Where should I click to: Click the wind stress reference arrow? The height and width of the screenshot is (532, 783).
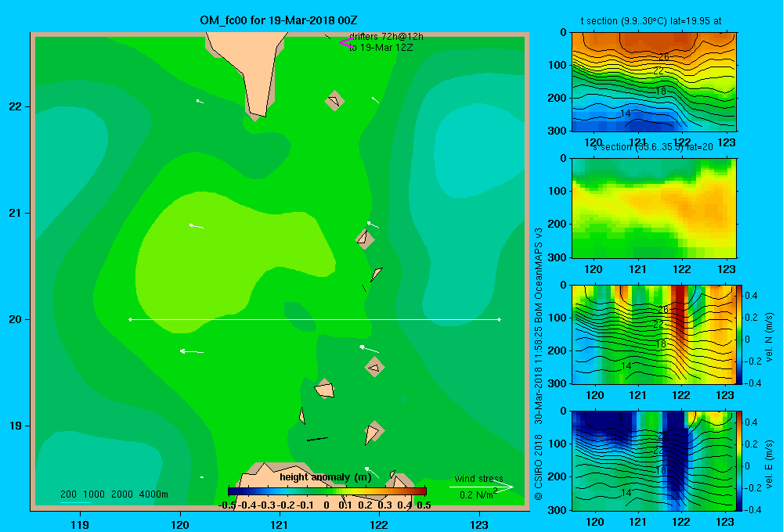pyautogui.click(x=482, y=487)
